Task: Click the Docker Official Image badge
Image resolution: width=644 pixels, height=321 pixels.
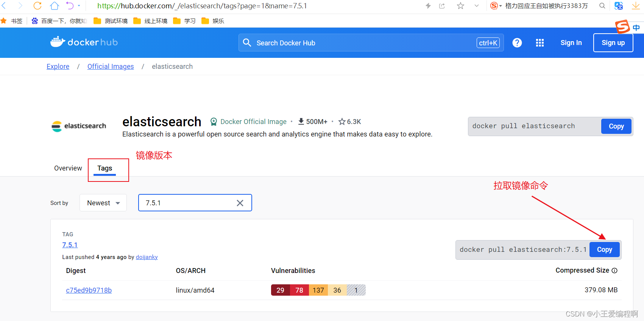Action: point(248,122)
